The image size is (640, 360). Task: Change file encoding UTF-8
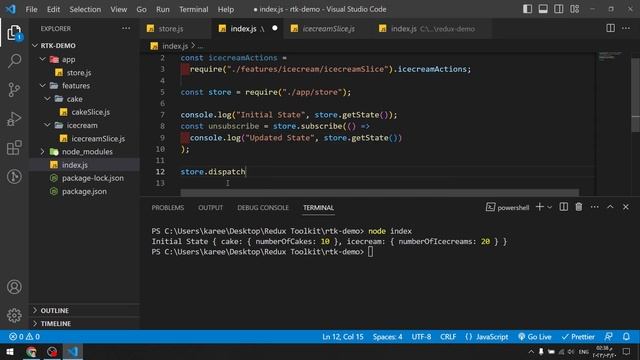point(421,337)
